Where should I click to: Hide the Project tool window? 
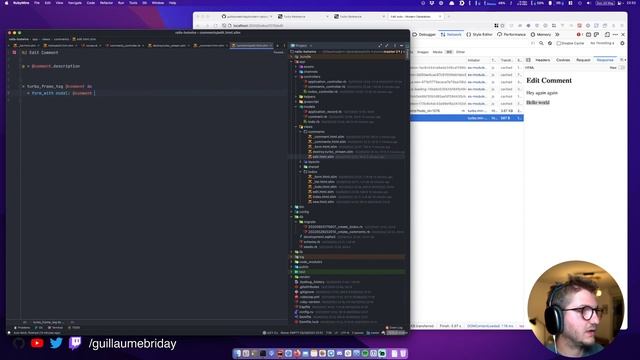402,46
